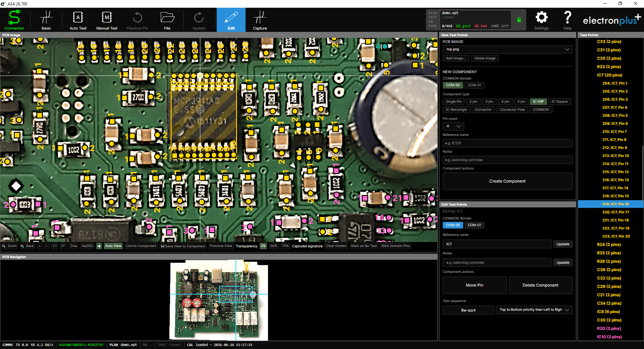Click the Delete Component button
The image size is (644, 349).
coord(540,285)
